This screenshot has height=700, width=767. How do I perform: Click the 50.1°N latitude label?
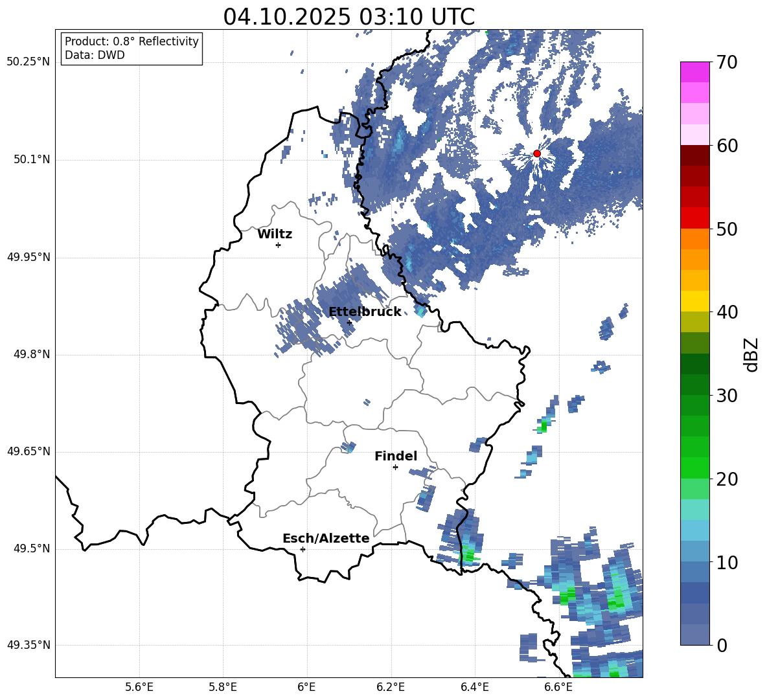click(x=31, y=159)
